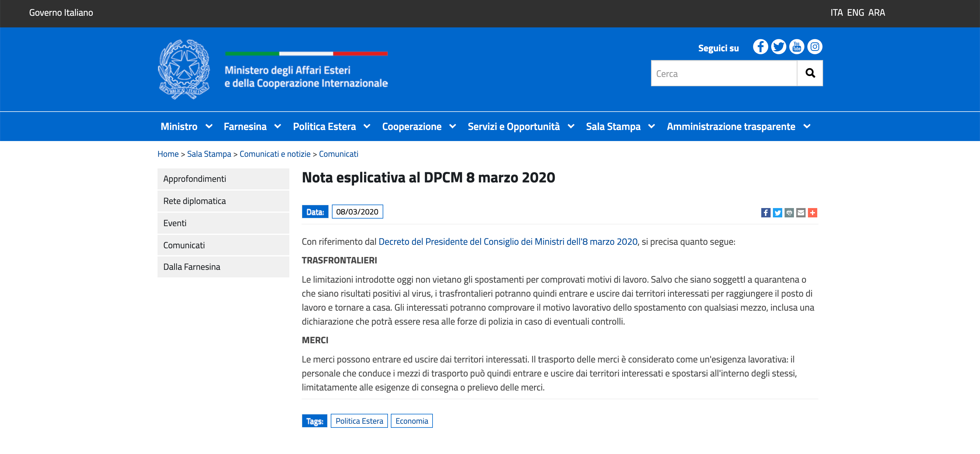This screenshot has height=454, width=980.
Task: Click the Italian Republic emblem logo
Action: 184,69
